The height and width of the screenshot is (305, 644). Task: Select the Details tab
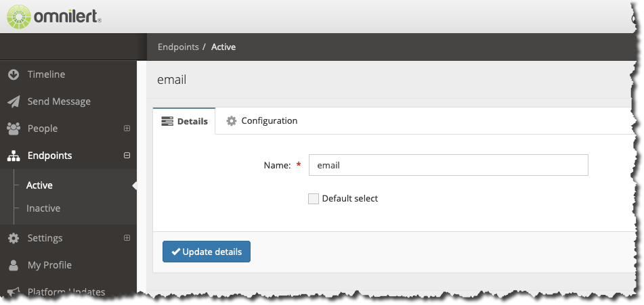click(x=184, y=121)
